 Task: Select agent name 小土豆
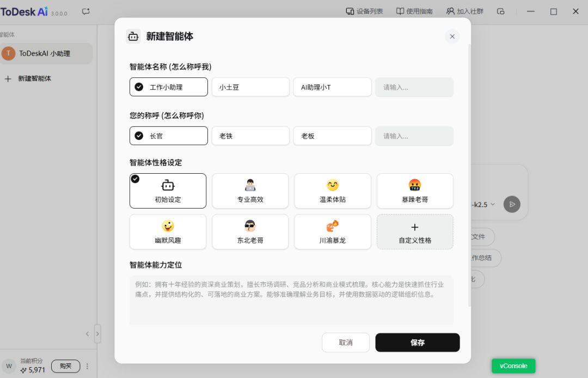pos(250,87)
